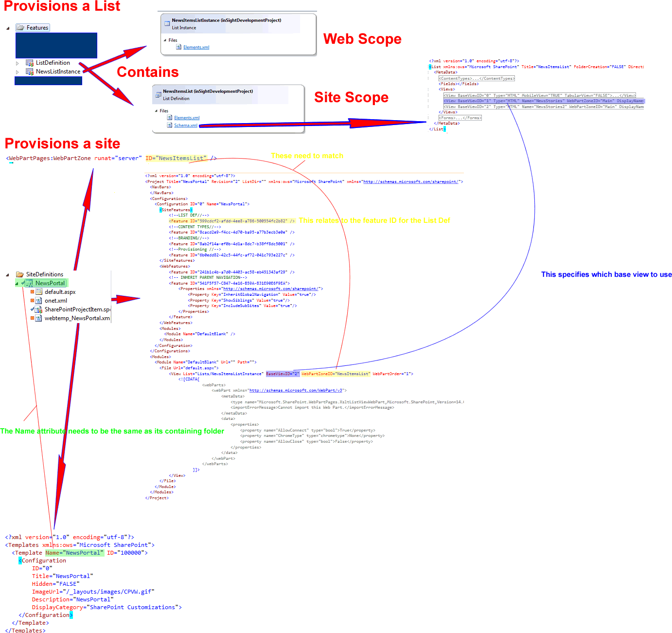Collapse Files under NewsItemsListInstance
This screenshot has height=633, width=672.
[165, 40]
